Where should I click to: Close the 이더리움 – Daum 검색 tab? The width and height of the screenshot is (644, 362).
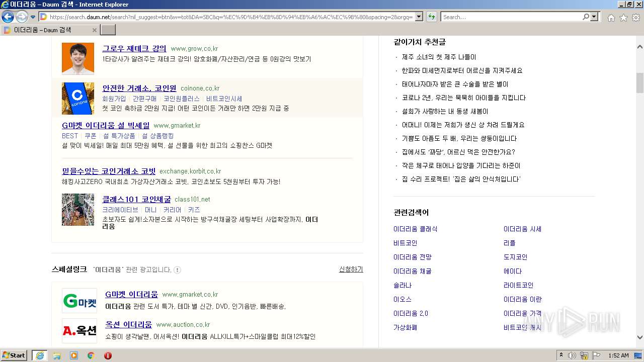pyautogui.click(x=94, y=30)
